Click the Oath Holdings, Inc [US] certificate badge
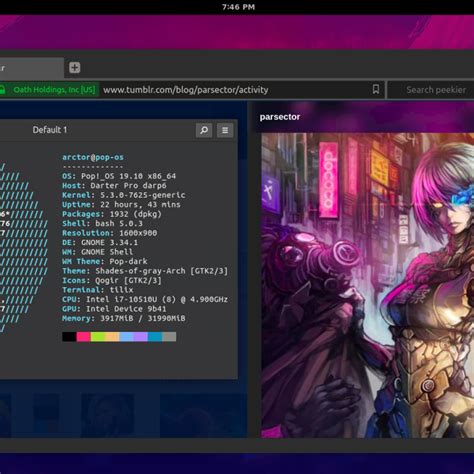474x474 pixels. (54, 90)
